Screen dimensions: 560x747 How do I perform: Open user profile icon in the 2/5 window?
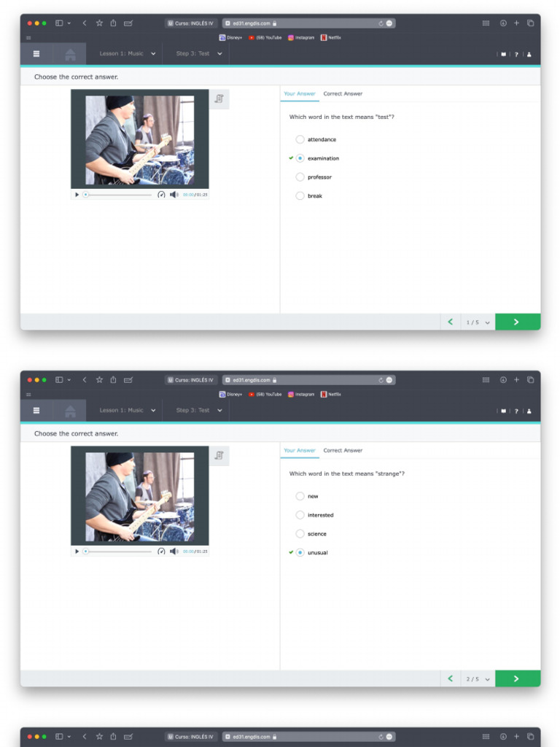click(529, 411)
